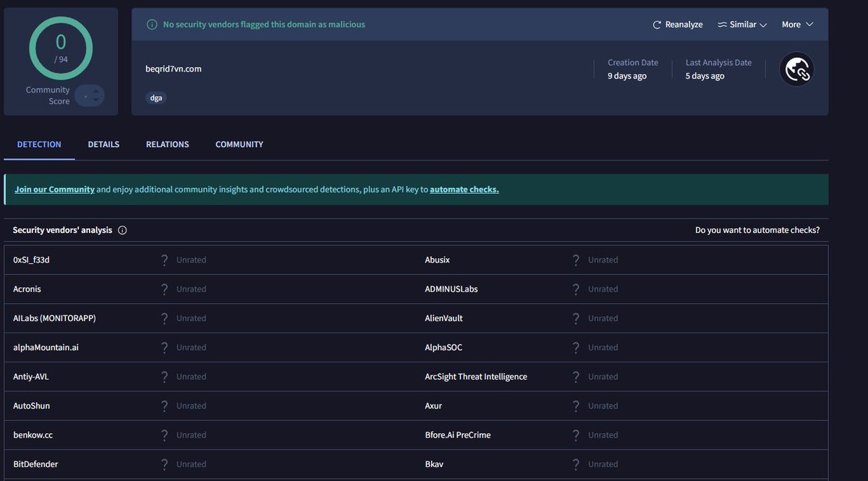
Task: Click the question mark icon for ADMINUSLabs
Action: coord(576,289)
